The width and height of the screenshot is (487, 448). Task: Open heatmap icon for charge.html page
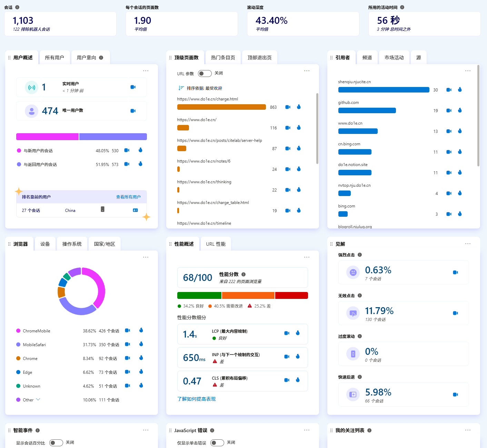point(299,107)
